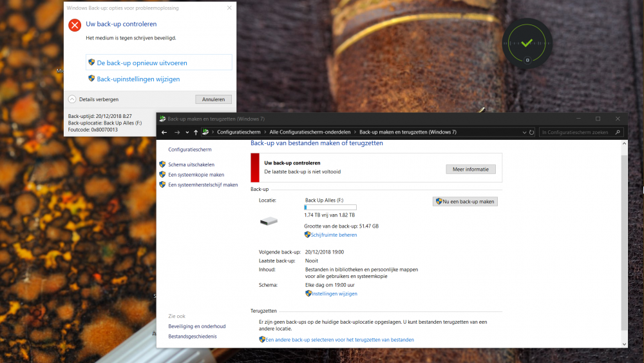This screenshot has height=363, width=644.
Task: Open the recent locations dropdown arrow
Action: pyautogui.click(x=187, y=132)
